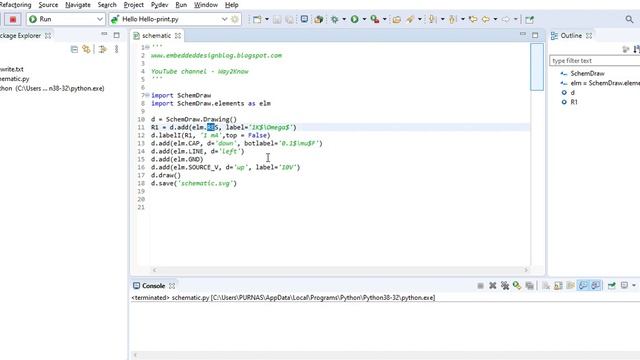Click the Save icon in the toolbar
This screenshot has width=640, height=360.
click(277, 19)
